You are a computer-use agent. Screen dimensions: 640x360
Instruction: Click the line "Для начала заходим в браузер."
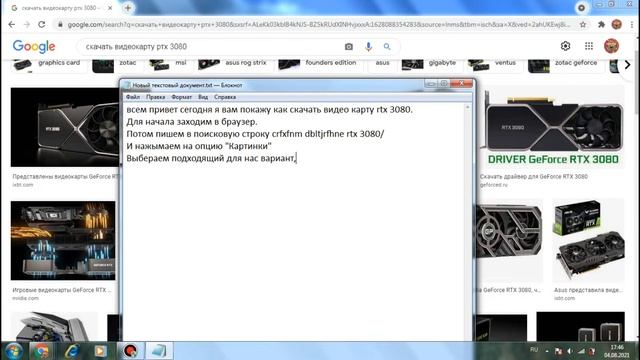(x=192, y=122)
